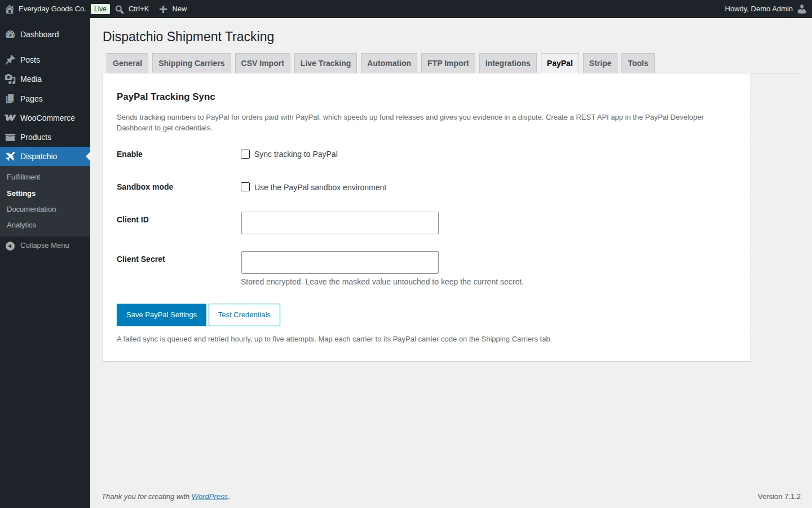The image size is (812, 508).
Task: Click the plus icon next to New
Action: coord(164,9)
